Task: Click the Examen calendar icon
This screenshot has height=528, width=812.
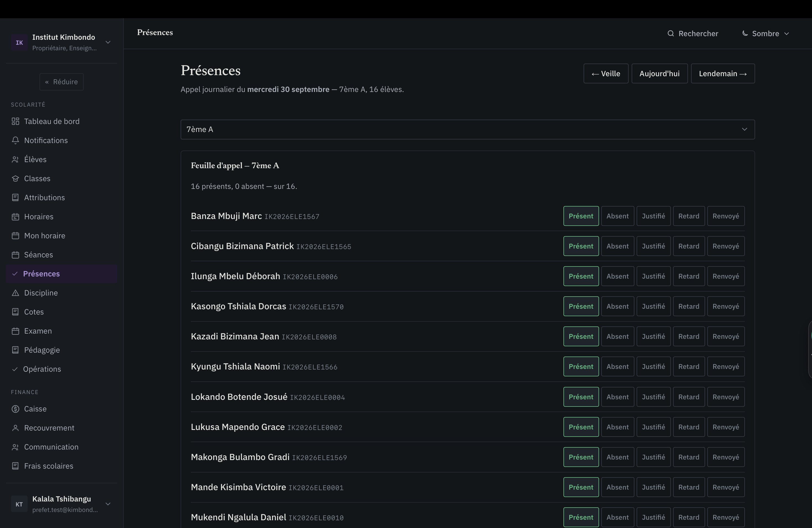Action: (15, 331)
